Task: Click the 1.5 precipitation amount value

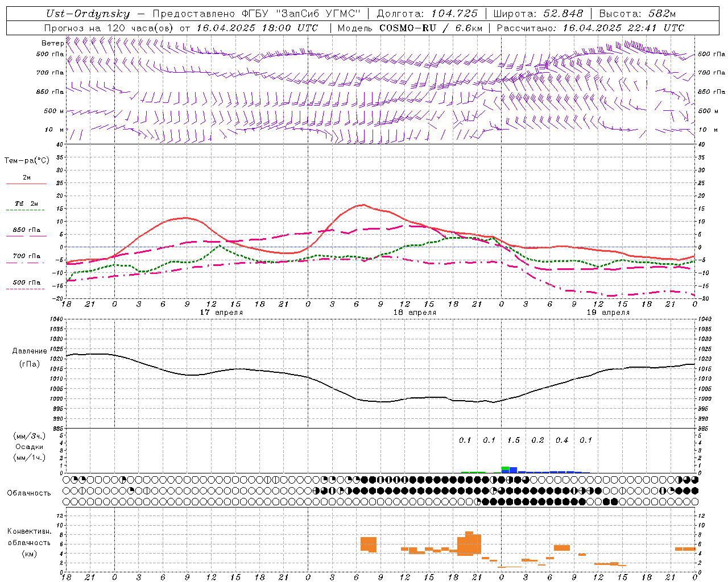Action: [514, 440]
